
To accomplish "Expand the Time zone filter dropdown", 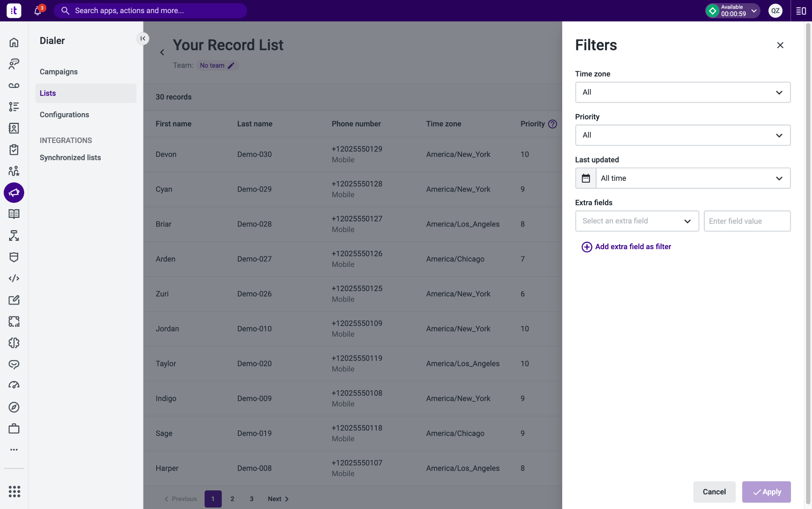I will pos(683,92).
